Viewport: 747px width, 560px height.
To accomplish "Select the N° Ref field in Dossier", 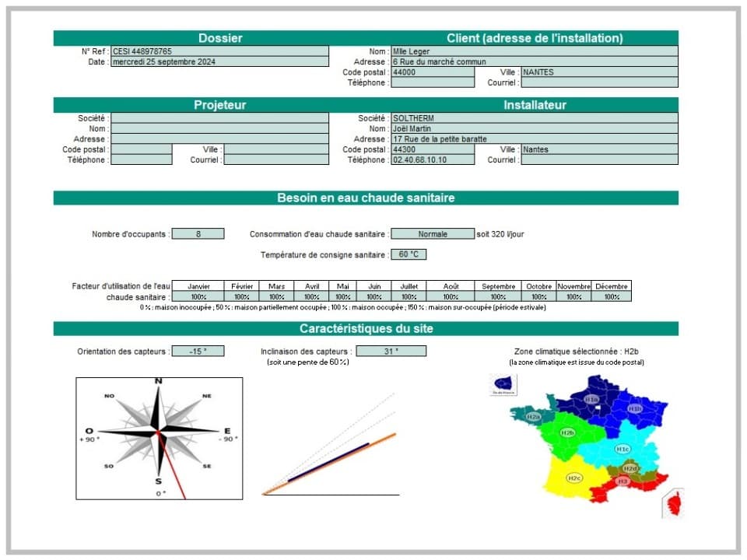I will click(x=219, y=51).
